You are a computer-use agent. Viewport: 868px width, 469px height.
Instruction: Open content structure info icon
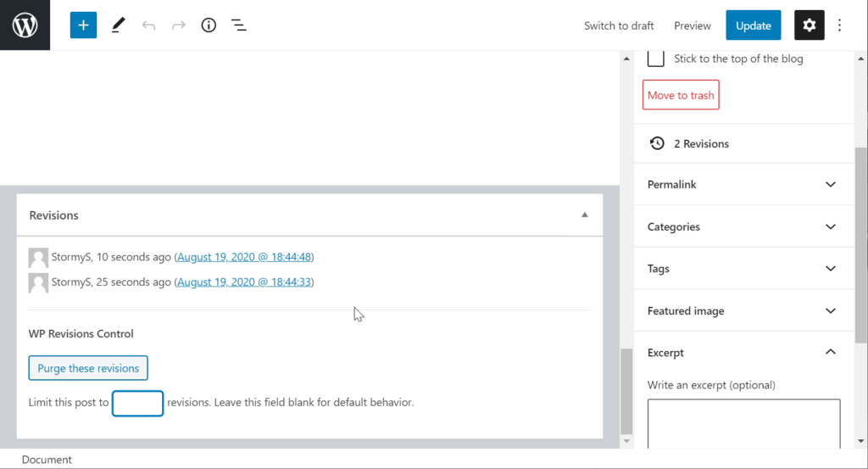click(x=209, y=25)
